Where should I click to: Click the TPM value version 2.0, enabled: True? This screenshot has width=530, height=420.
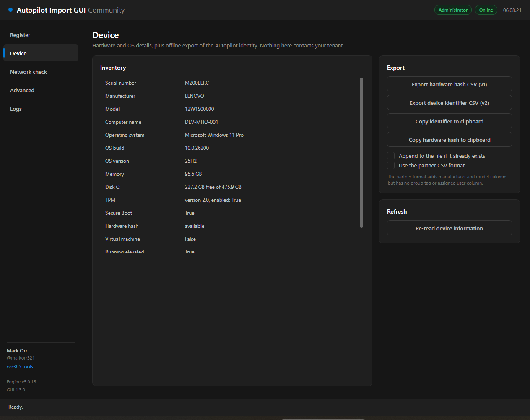point(213,200)
